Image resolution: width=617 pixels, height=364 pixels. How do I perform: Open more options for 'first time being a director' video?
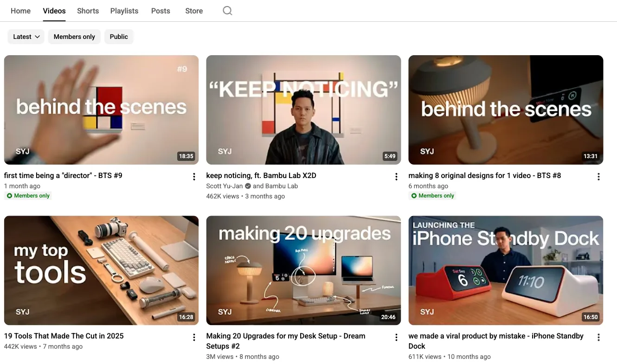[x=194, y=176]
